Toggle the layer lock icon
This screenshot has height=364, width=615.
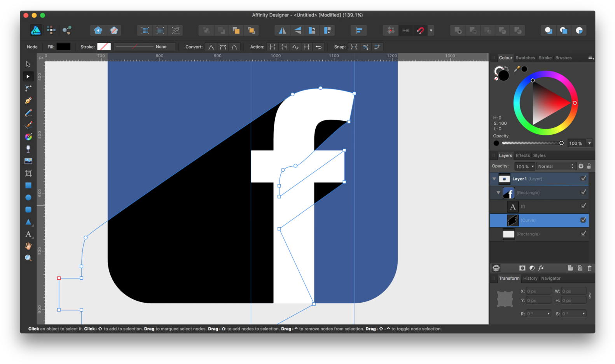click(589, 166)
